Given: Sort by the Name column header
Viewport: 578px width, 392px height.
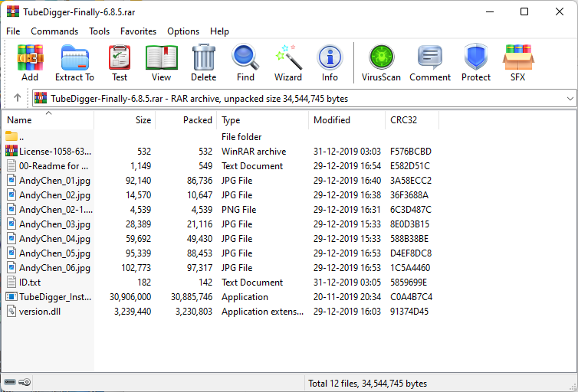Looking at the screenshot, I should (48, 120).
